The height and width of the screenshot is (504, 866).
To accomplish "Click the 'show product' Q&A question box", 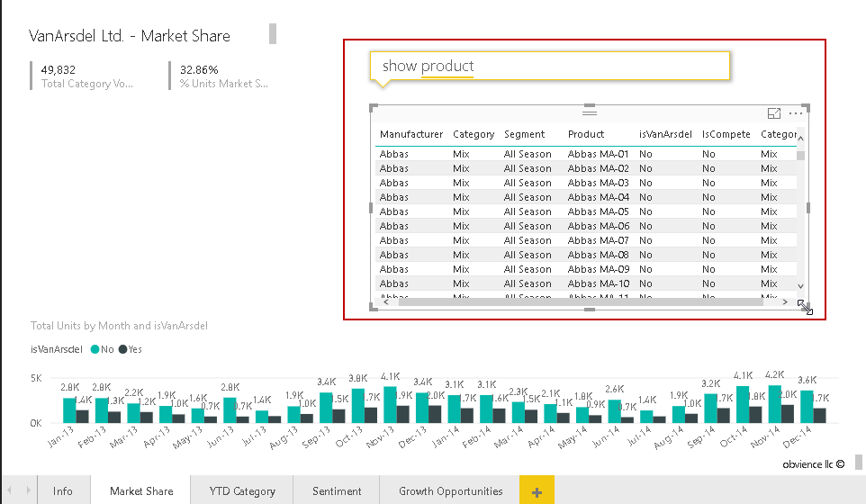I will pos(549,66).
